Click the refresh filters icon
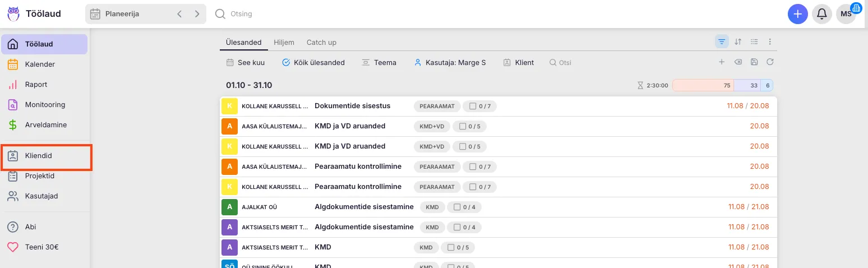This screenshot has height=268, width=868. click(770, 62)
